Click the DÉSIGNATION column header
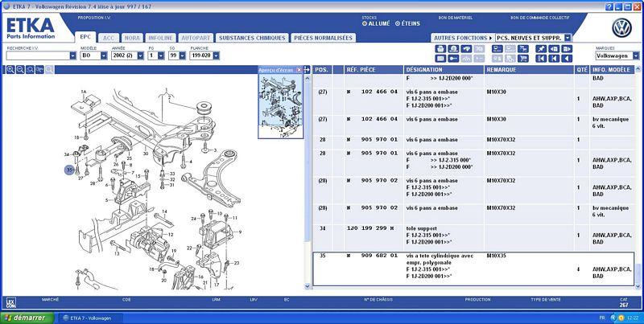The height and width of the screenshot is (324, 644). (444, 70)
